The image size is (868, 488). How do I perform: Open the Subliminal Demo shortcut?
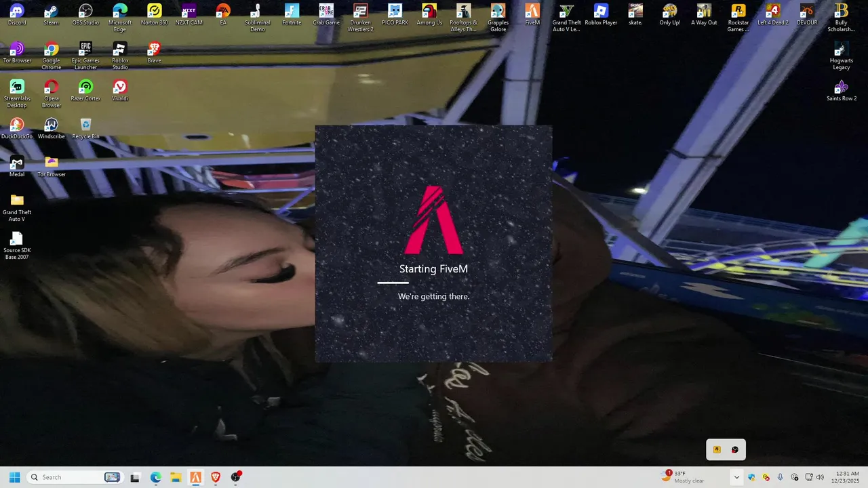pyautogui.click(x=258, y=18)
